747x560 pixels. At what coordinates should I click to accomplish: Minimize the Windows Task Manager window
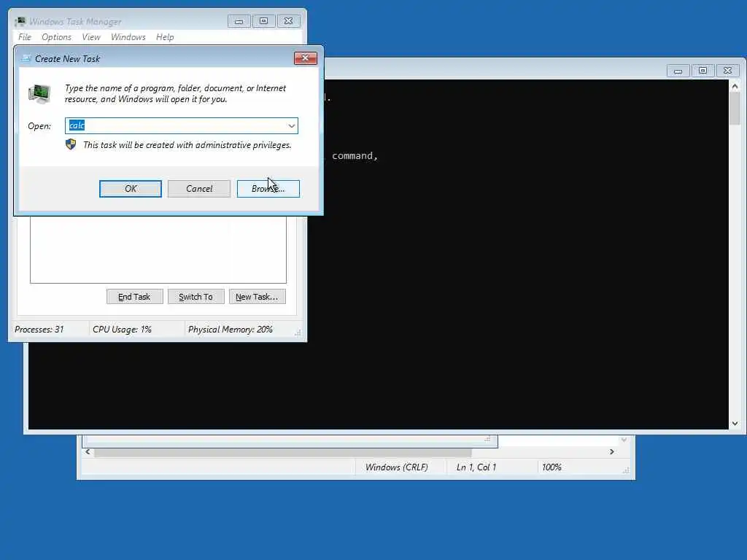point(239,21)
